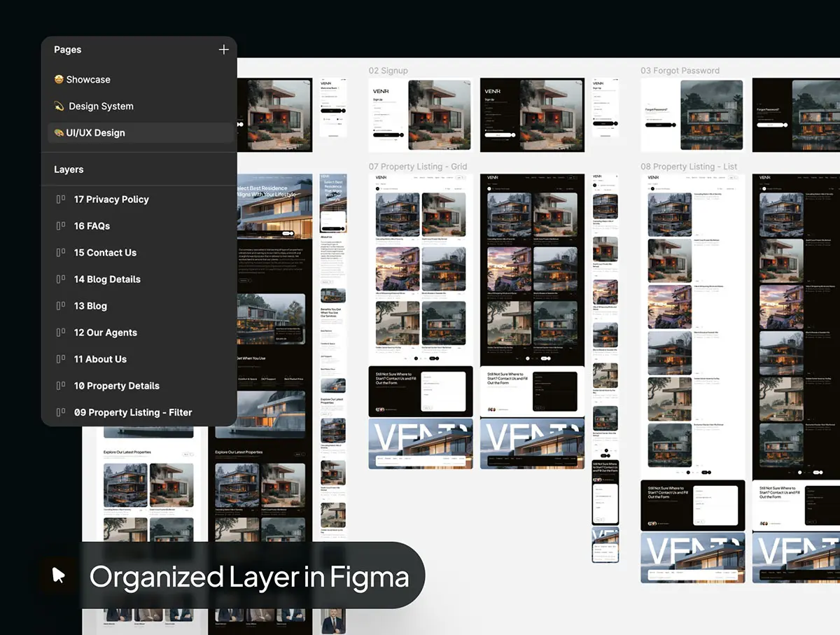Click the 02 Signup frame label
The width and height of the screenshot is (840, 635).
pos(388,71)
